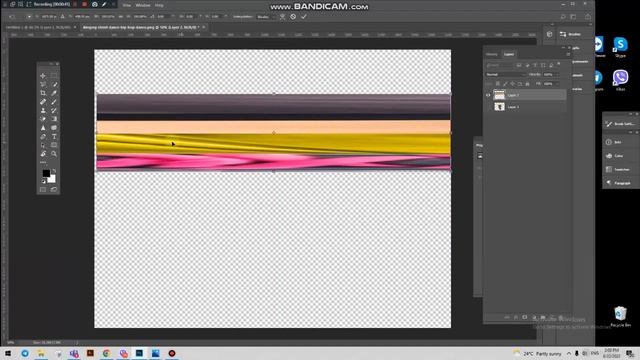This screenshot has width=640, height=360.
Task: Select the Lasso tool
Action: click(43, 84)
